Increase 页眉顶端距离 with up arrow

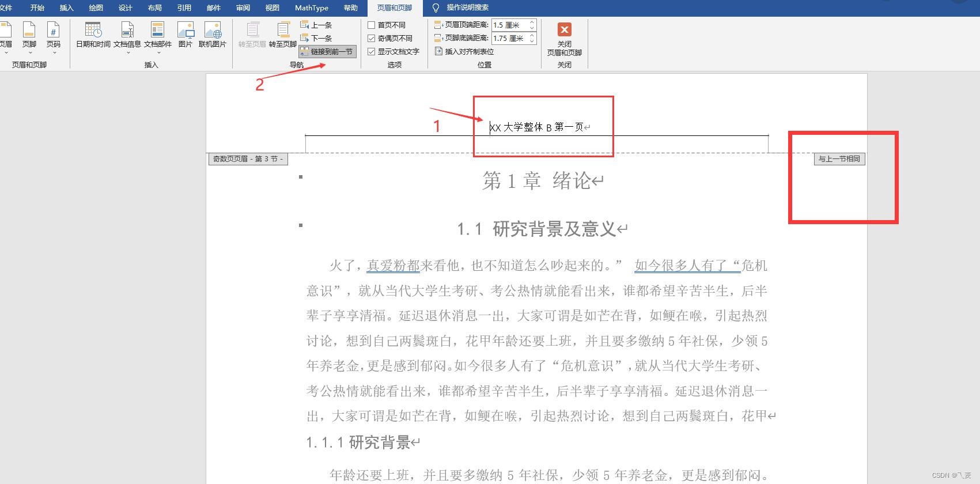click(x=532, y=22)
